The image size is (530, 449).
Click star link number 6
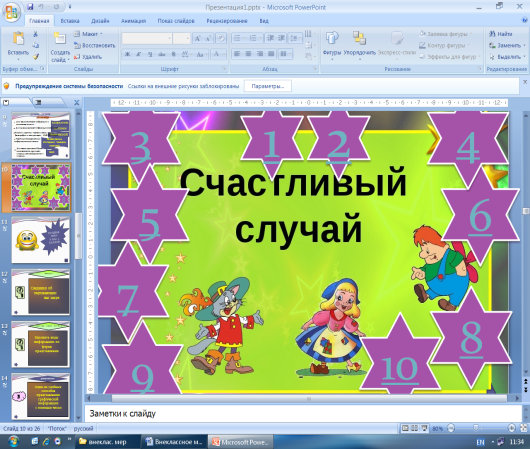tap(480, 216)
